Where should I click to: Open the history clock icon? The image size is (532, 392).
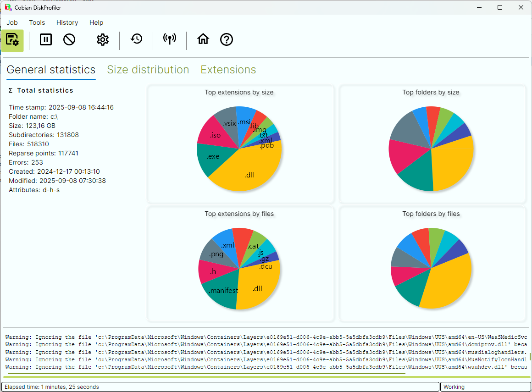click(136, 40)
